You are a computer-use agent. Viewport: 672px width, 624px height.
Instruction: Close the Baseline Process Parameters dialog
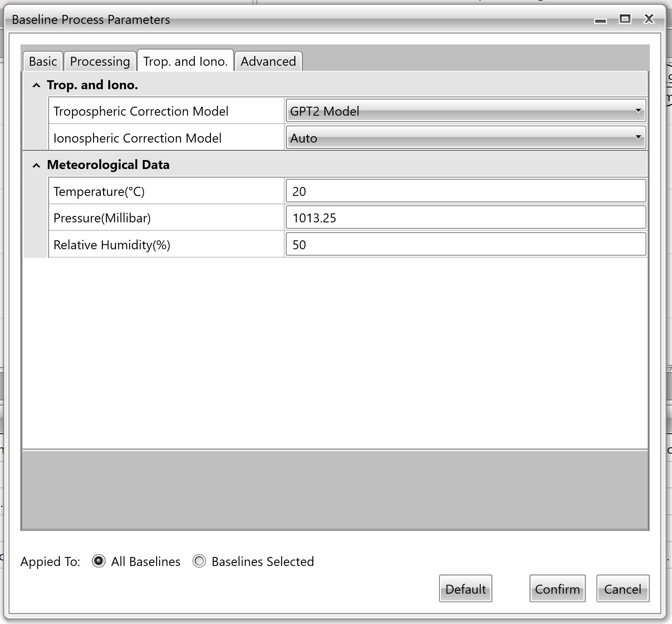point(649,19)
